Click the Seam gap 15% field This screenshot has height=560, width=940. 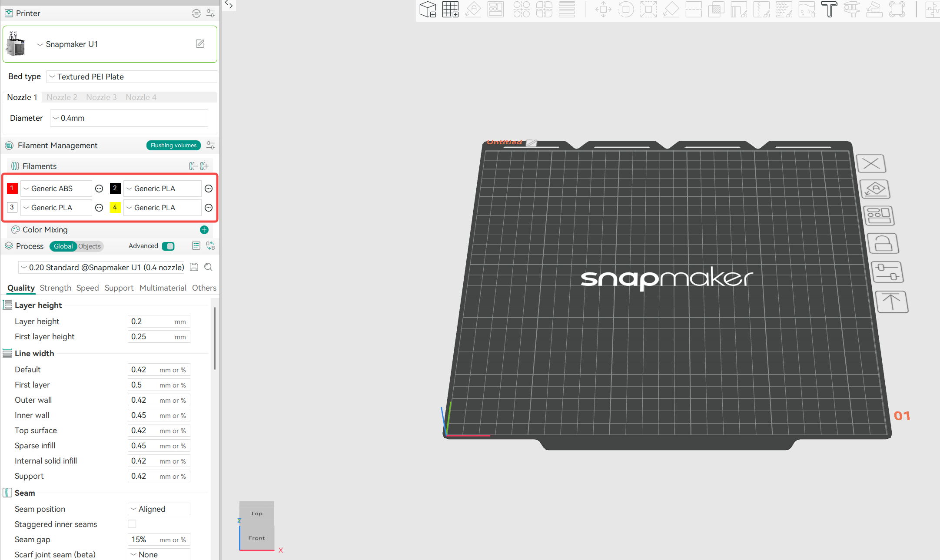pos(159,540)
